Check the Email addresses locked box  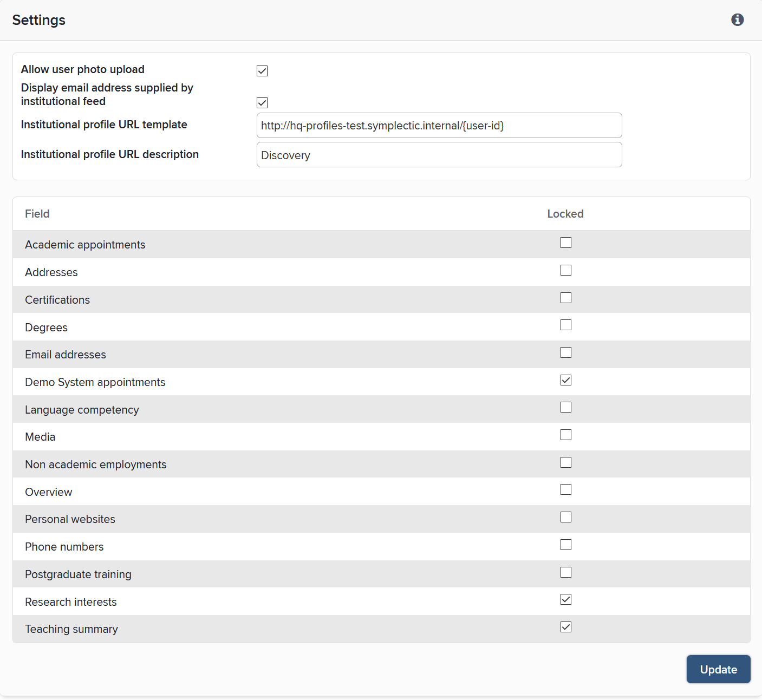point(566,353)
